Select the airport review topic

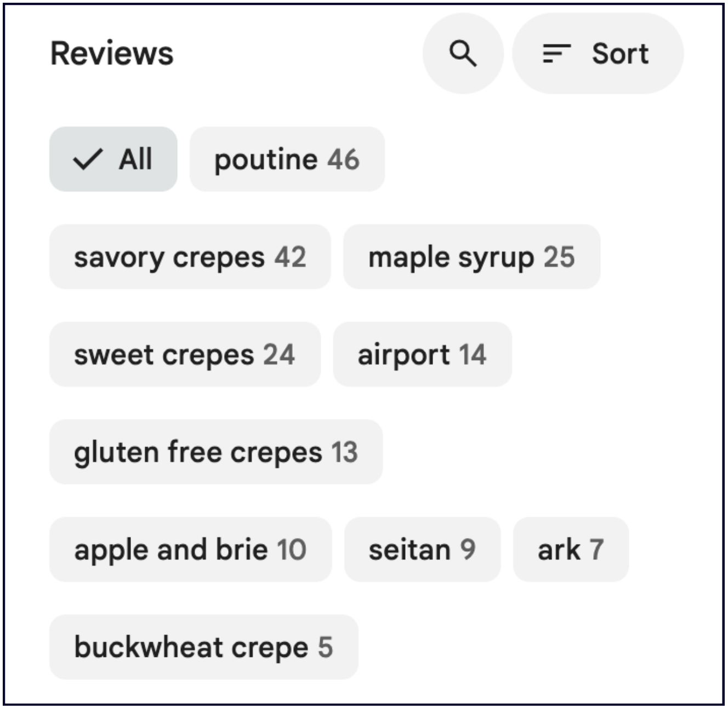[422, 354]
